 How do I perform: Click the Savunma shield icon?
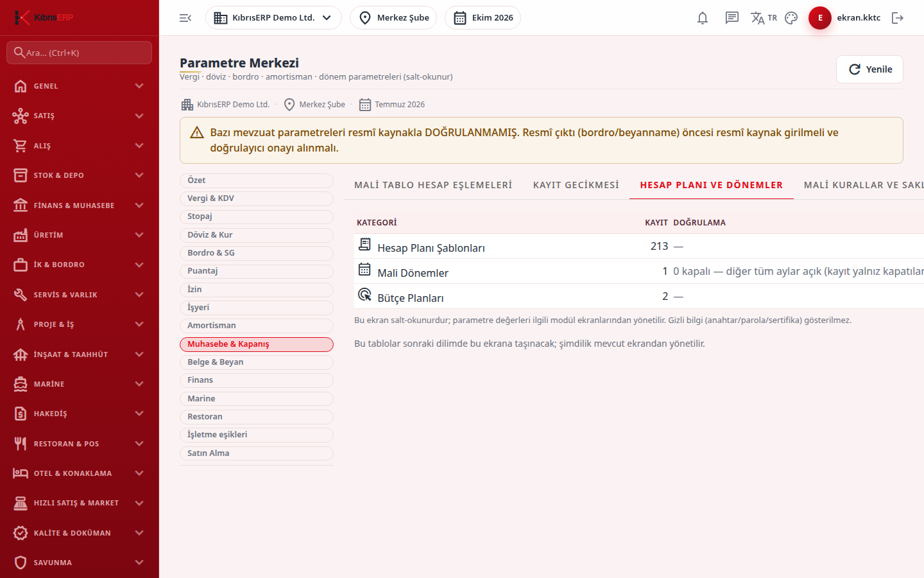(21, 563)
